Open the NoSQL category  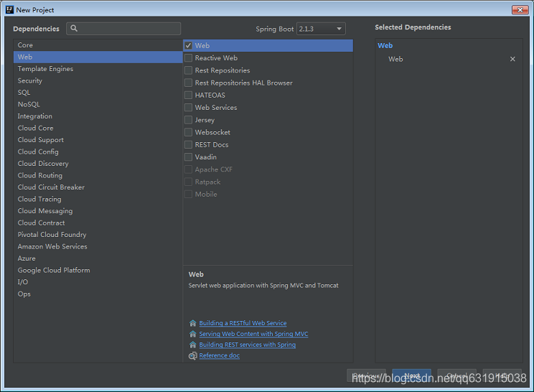[98, 104]
